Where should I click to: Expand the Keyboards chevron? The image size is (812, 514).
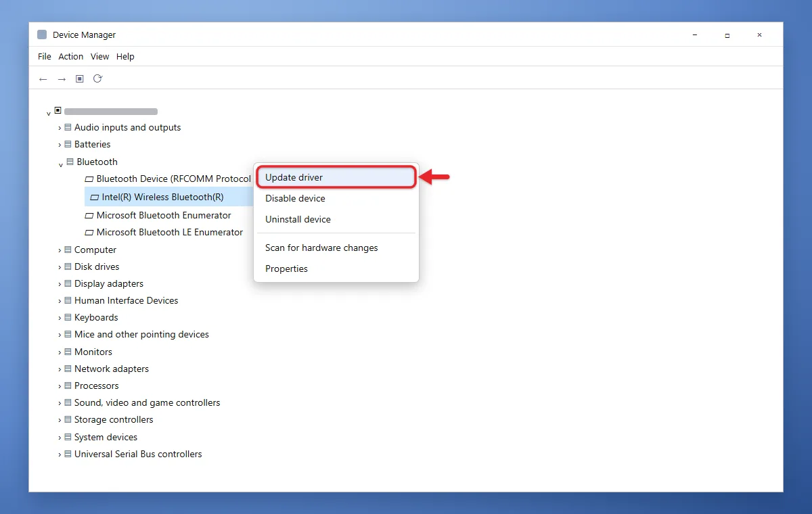[60, 318]
